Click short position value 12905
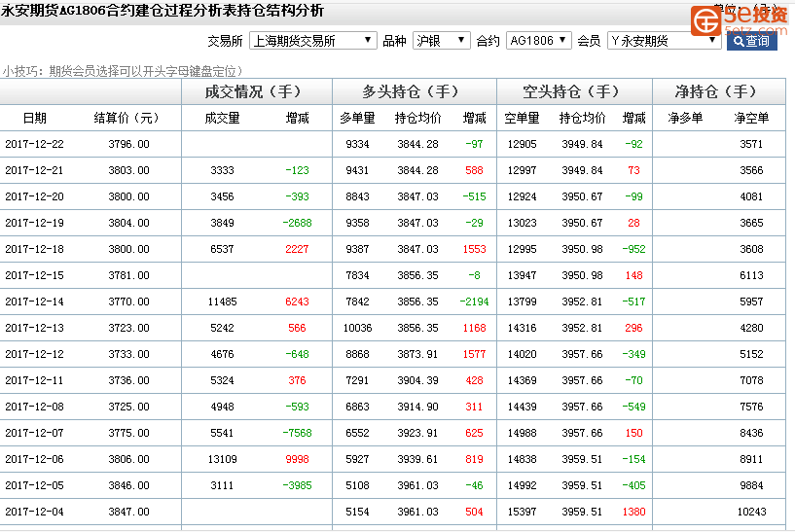This screenshot has height=532, width=795. click(x=522, y=144)
